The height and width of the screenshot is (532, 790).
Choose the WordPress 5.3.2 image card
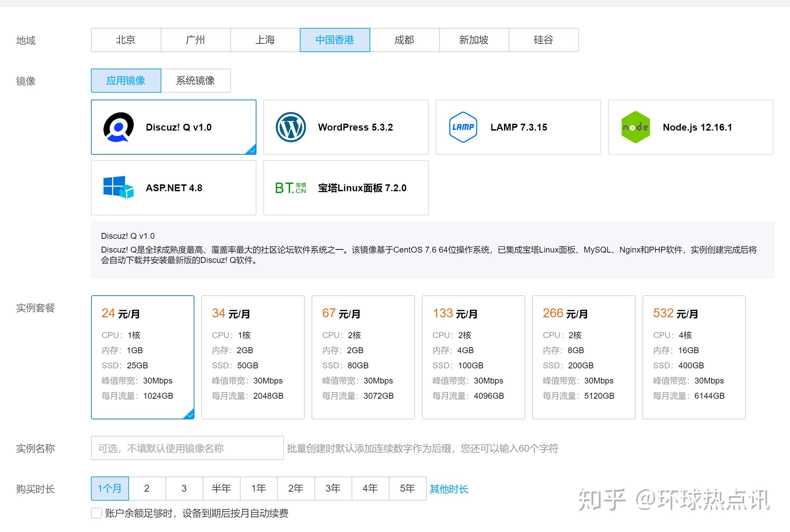coord(346,127)
